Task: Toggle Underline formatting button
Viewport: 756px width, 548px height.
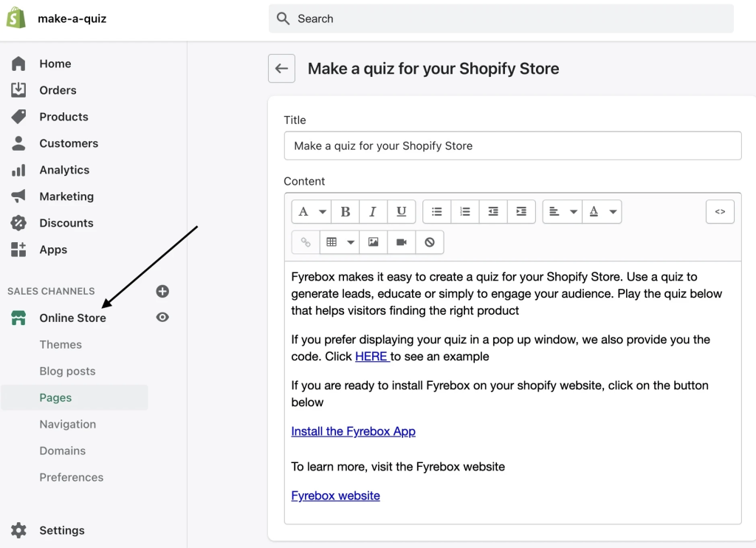Action: [x=401, y=212]
